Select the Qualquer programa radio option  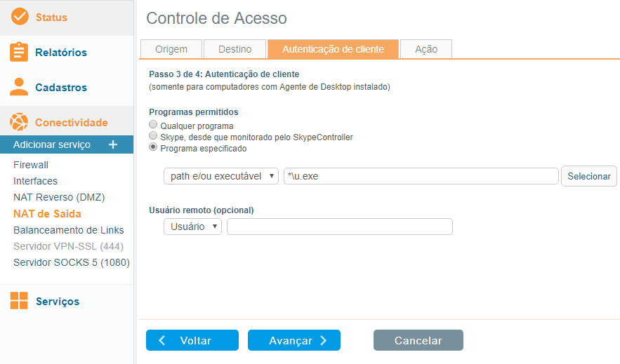coord(153,125)
